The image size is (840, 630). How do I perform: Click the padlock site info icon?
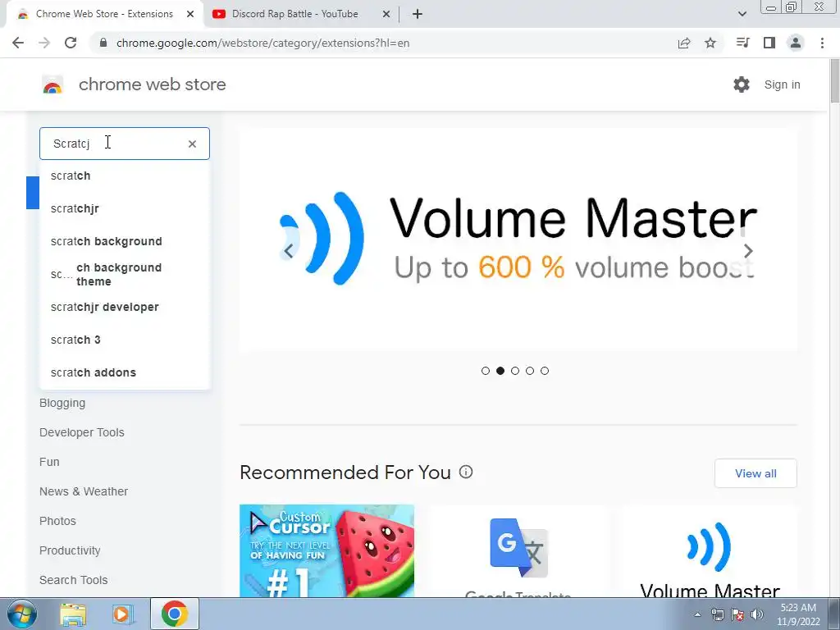click(103, 43)
